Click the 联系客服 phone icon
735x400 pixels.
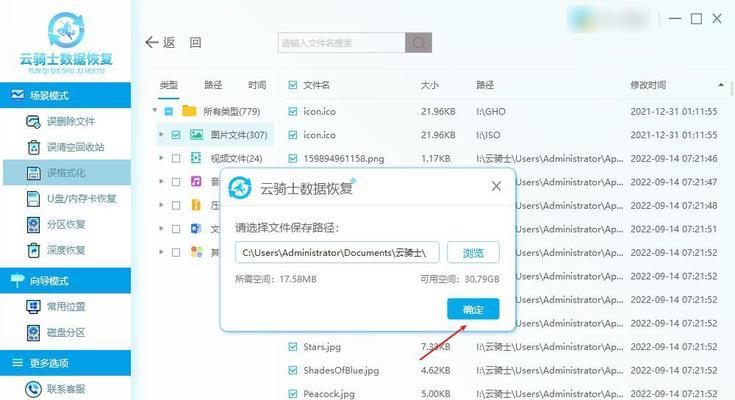pos(33,389)
